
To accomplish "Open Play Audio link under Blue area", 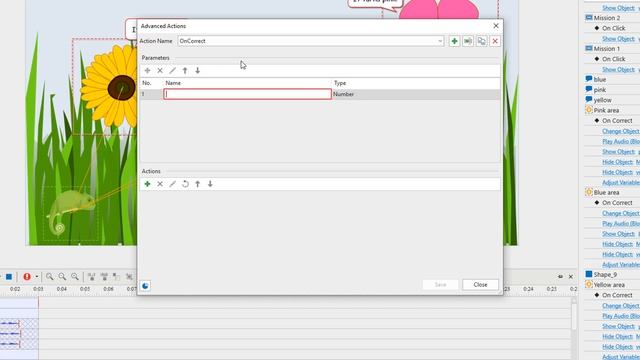I will pos(621,223).
